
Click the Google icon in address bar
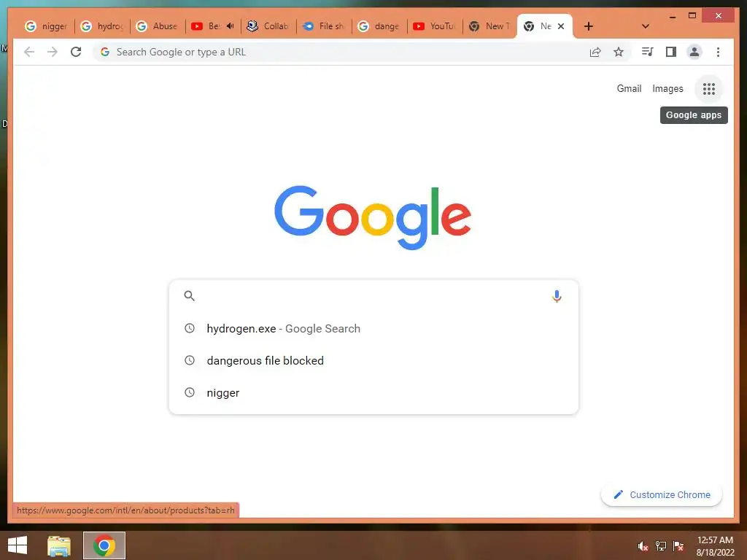pos(105,52)
